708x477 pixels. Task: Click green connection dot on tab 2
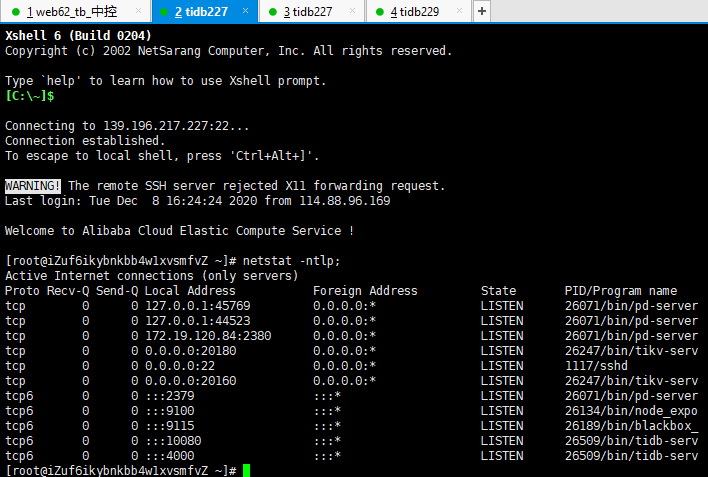(x=163, y=12)
